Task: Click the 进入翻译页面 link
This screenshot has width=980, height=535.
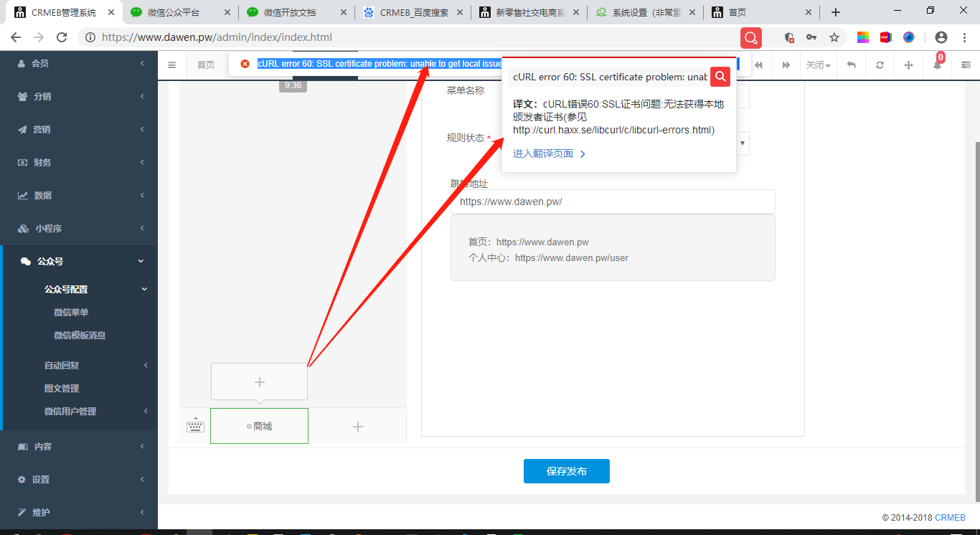Action: pos(550,153)
